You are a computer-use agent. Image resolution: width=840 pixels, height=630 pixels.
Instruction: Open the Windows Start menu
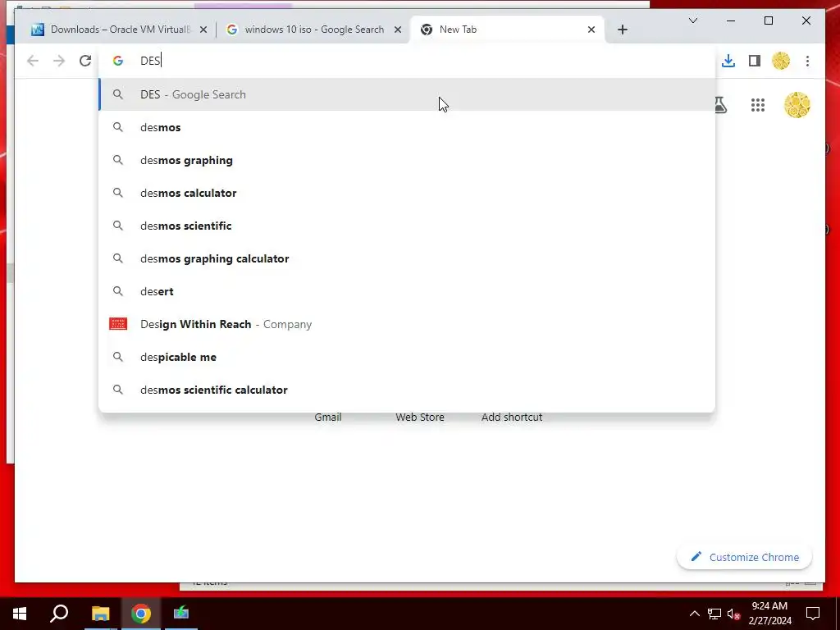(20, 614)
